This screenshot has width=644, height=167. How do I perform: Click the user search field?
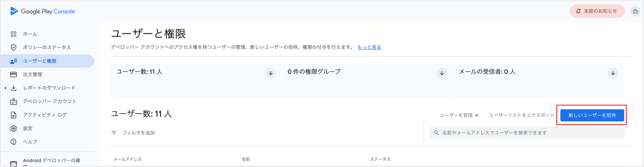(527, 133)
